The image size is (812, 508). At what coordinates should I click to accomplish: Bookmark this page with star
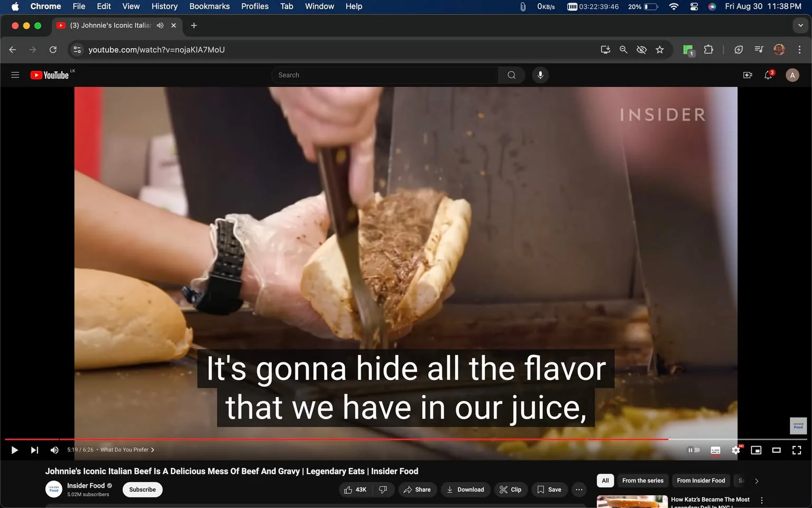660,50
